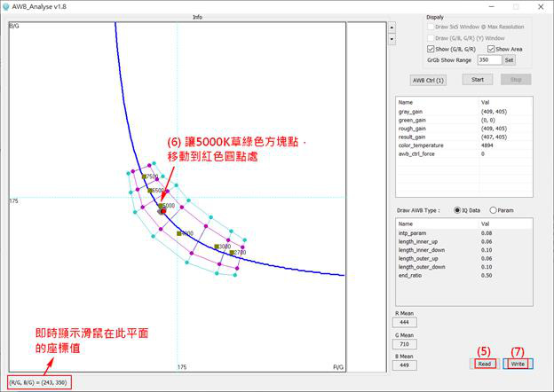Select the end_ratio row
Image resolution: width=554 pixels, height=392 pixels.
[464, 276]
